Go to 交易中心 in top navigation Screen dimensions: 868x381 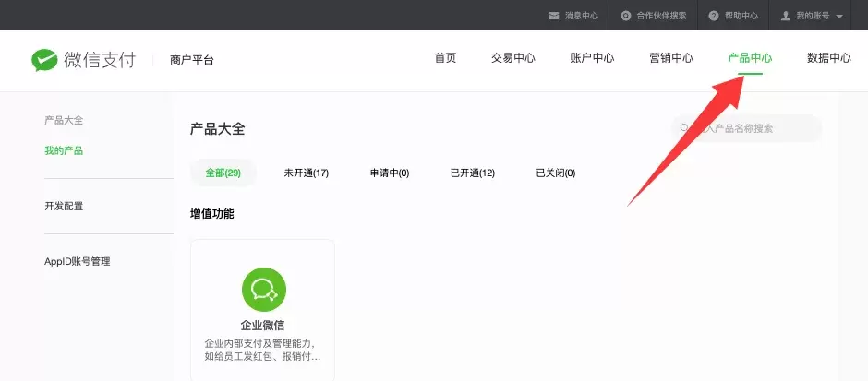512,58
